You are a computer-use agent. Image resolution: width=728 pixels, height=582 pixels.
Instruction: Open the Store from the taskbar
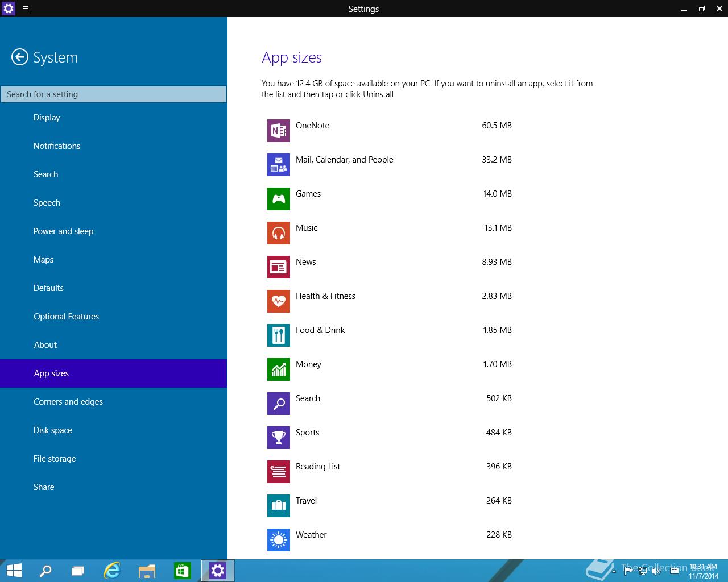tap(182, 571)
